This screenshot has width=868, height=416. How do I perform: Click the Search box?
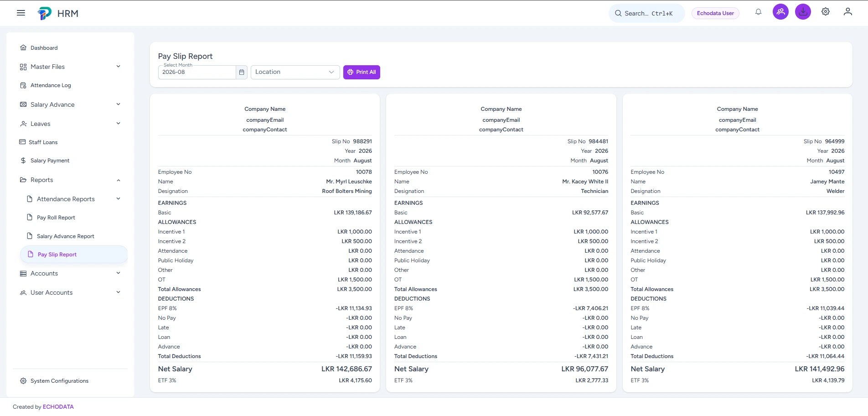pos(646,13)
